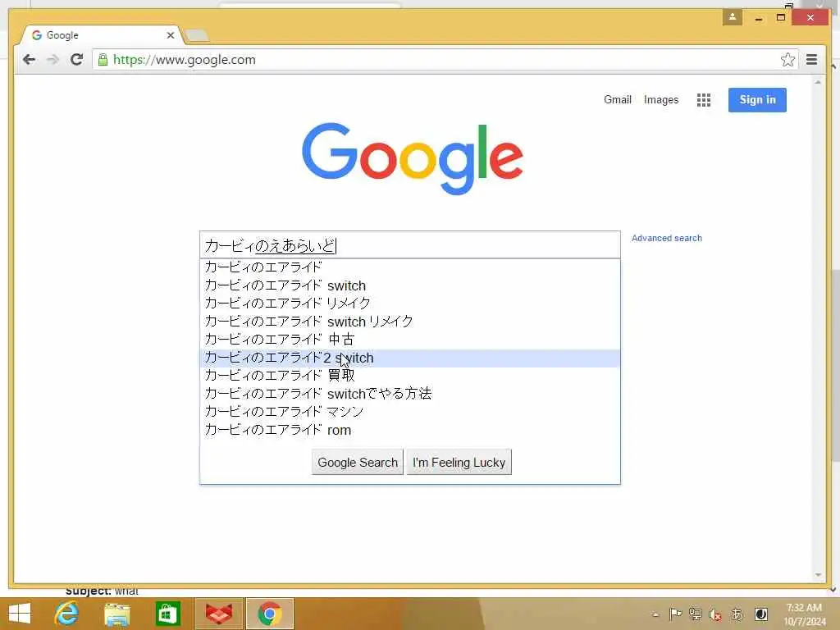Open Images link
Image resolution: width=840 pixels, height=630 pixels.
pos(661,99)
